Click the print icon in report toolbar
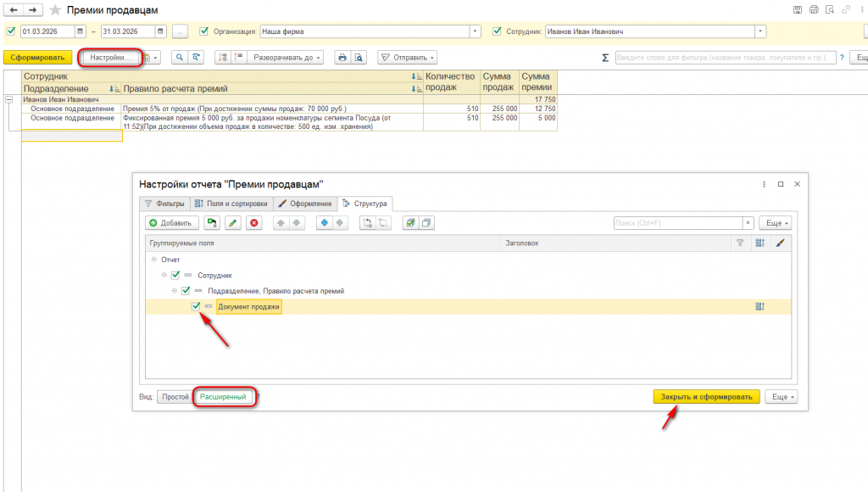 coord(342,57)
